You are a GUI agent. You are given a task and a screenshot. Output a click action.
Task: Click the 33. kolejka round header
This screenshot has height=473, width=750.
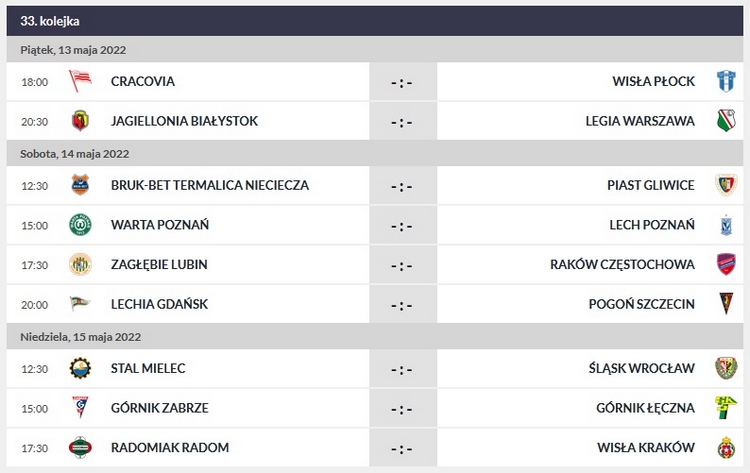(50, 20)
